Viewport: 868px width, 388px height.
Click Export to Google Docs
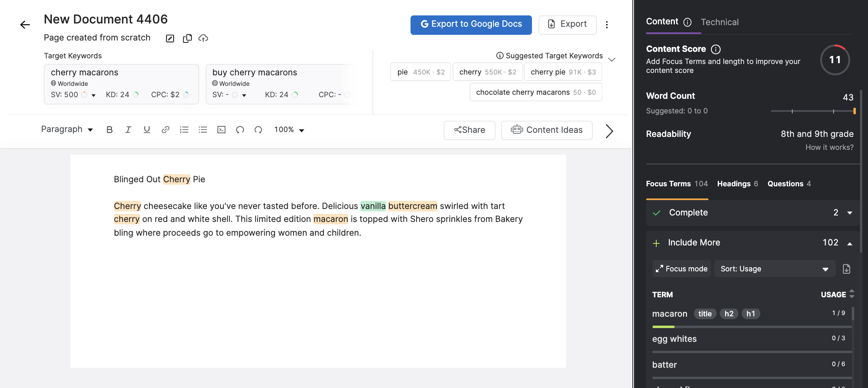click(471, 24)
